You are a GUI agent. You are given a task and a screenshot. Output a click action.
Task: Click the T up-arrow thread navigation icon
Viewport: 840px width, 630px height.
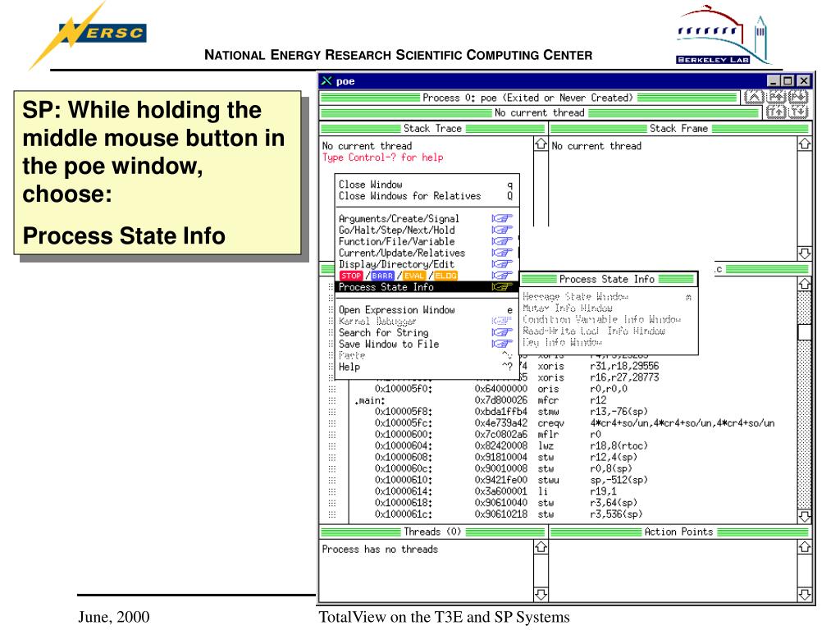[776, 112]
